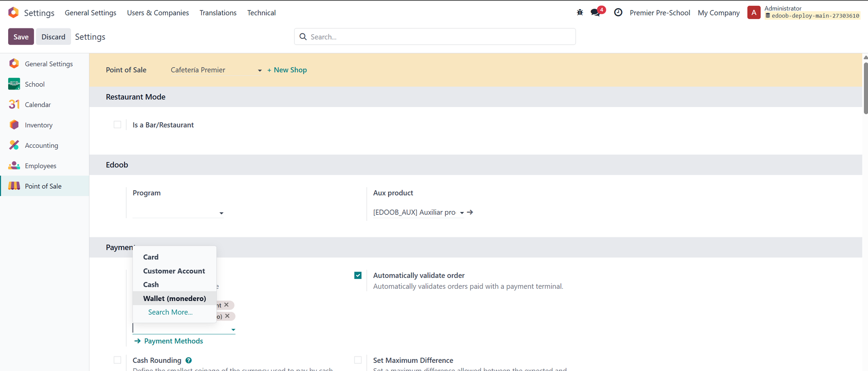This screenshot has height=371, width=868.
Task: Select Wallet (monedero) option
Action: [175, 298]
